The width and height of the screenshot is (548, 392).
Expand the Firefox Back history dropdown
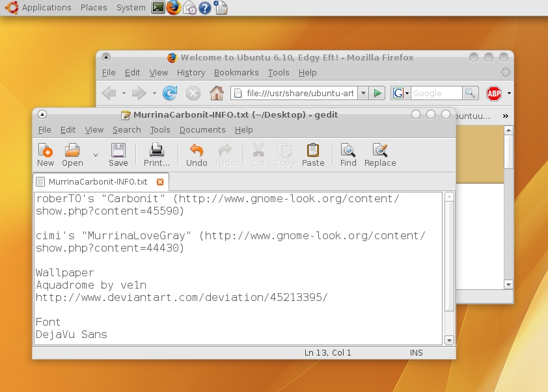point(124,94)
